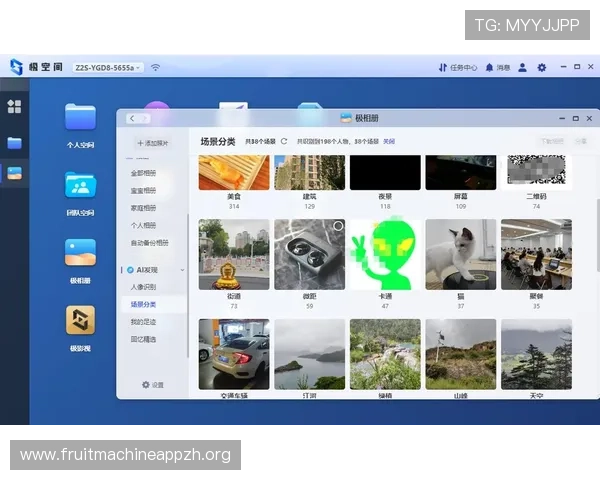Open the app grid in left dock
600x480 pixels.
click(x=15, y=106)
